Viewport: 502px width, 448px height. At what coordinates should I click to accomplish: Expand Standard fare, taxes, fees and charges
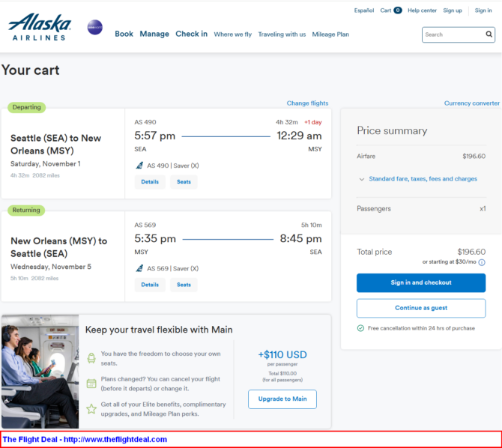423,179
